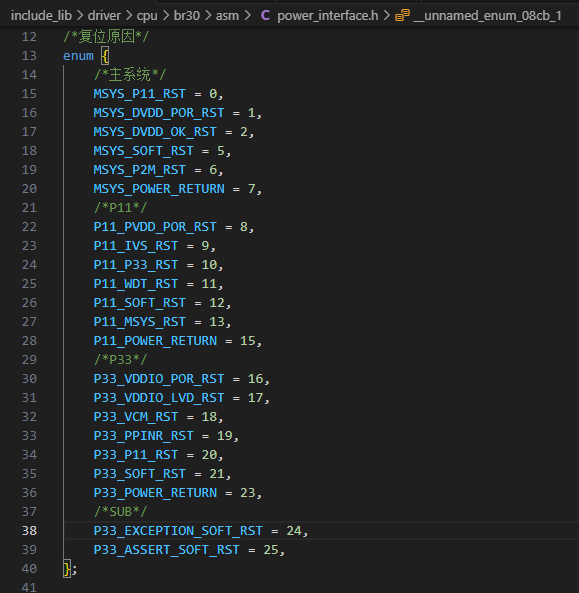Click the /*主系统*/ comment
Image resolution: width=579 pixels, height=593 pixels.
pyautogui.click(x=130, y=75)
